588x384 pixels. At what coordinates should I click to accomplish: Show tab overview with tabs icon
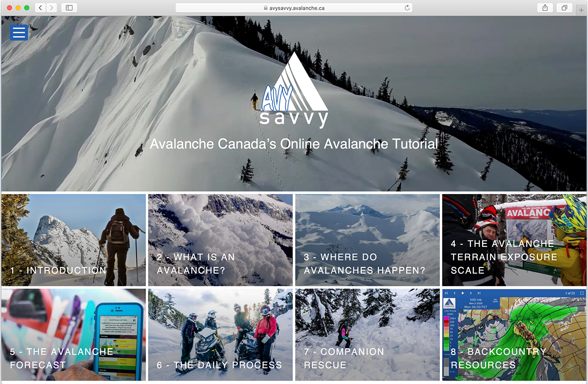click(x=564, y=8)
